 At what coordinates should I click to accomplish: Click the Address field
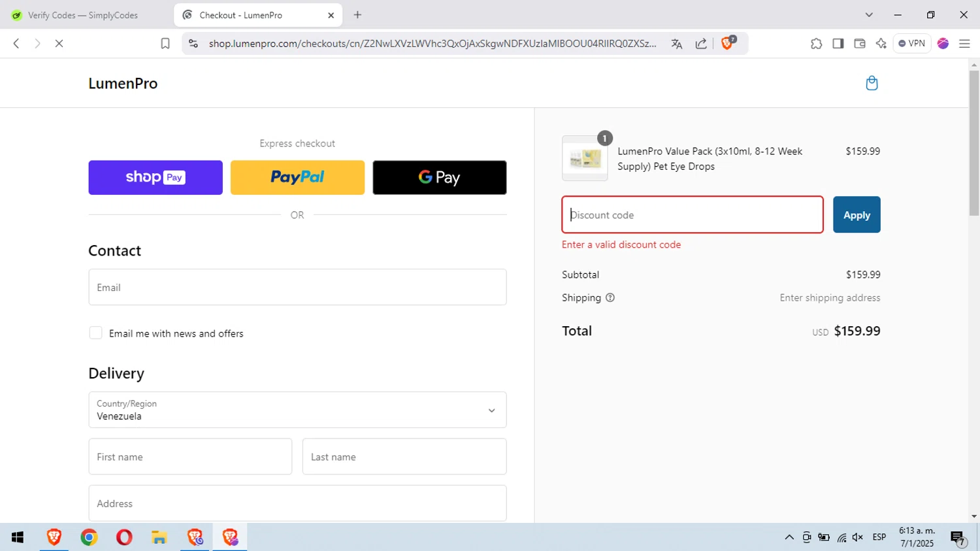297,503
